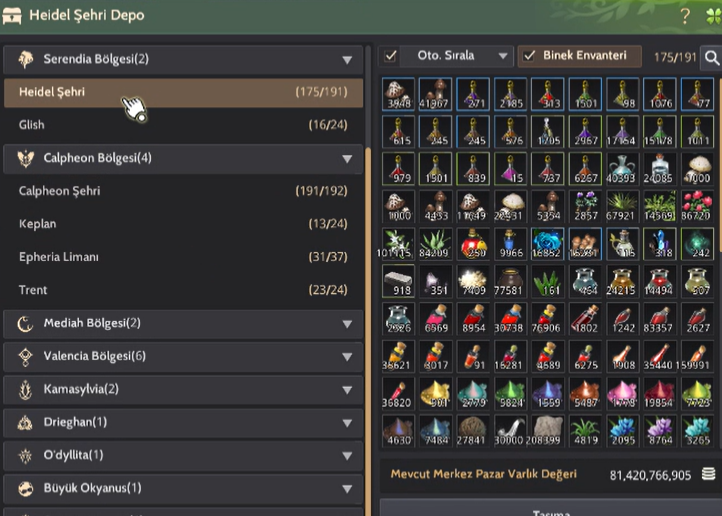The image size is (722, 516).
Task: Open Epheria Limanı storage entry
Action: pyautogui.click(x=183, y=257)
